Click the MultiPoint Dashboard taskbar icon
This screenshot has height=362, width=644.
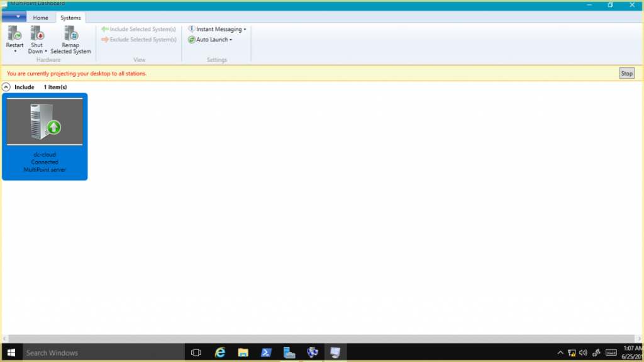(x=335, y=353)
